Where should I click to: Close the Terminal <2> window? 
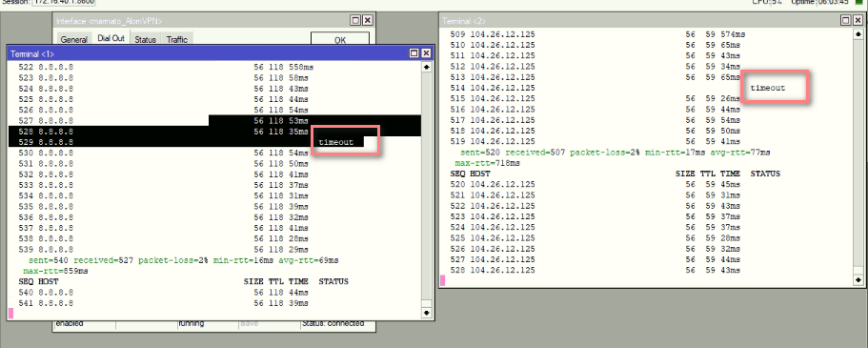858,20
